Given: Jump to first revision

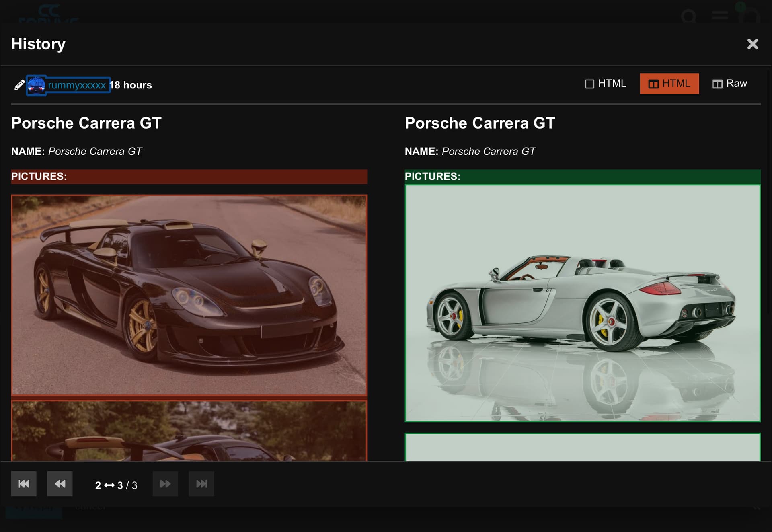Looking at the screenshot, I should coord(24,484).
